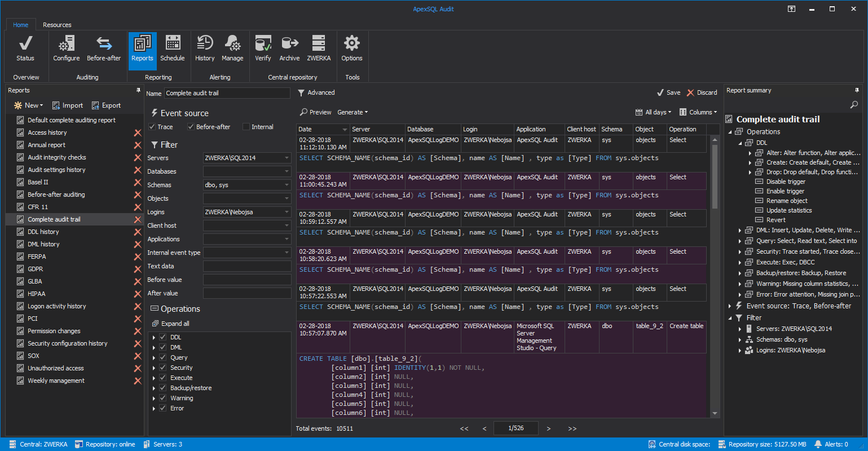This screenshot has width=868, height=451.
Task: Click the History alerting icon
Action: [x=205, y=48]
